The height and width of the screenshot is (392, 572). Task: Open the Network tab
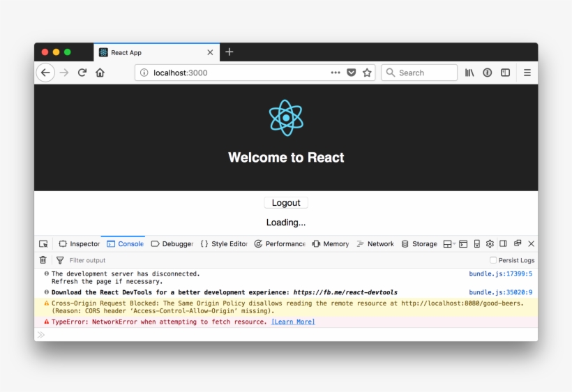click(375, 244)
